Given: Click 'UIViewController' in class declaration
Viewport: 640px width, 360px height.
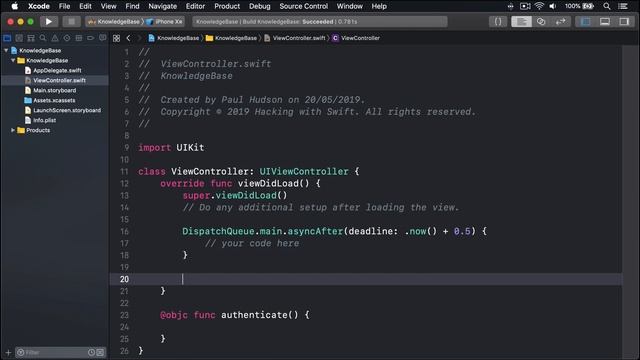Looking at the screenshot, I should [304, 171].
